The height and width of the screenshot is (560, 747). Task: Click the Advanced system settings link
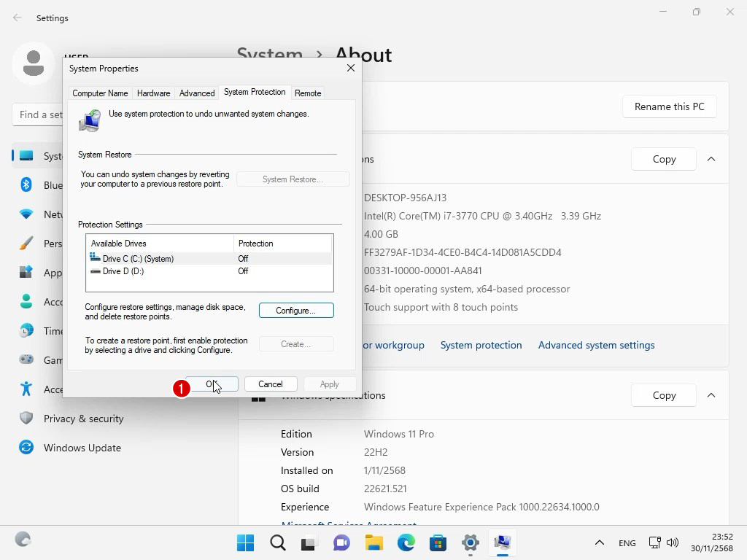(x=596, y=345)
